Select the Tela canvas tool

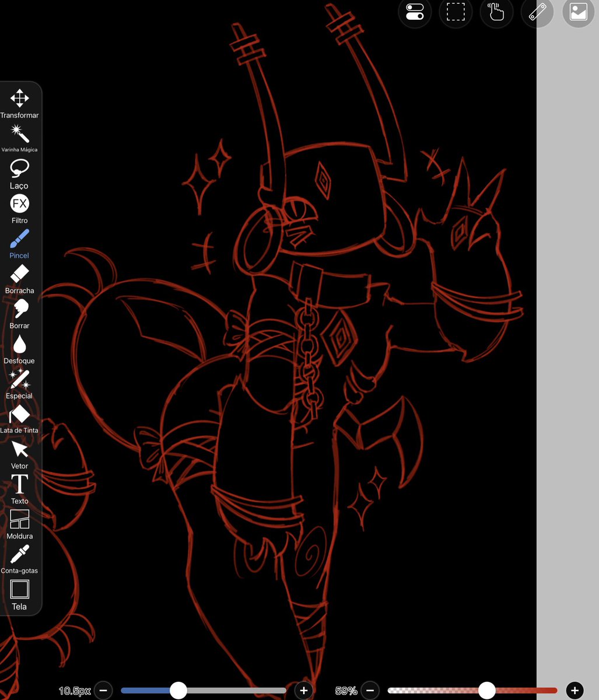coord(19,594)
